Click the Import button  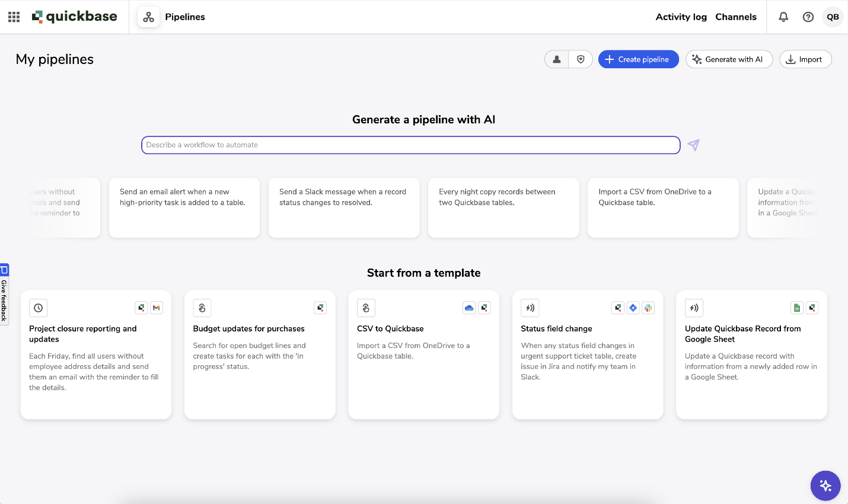tap(805, 59)
